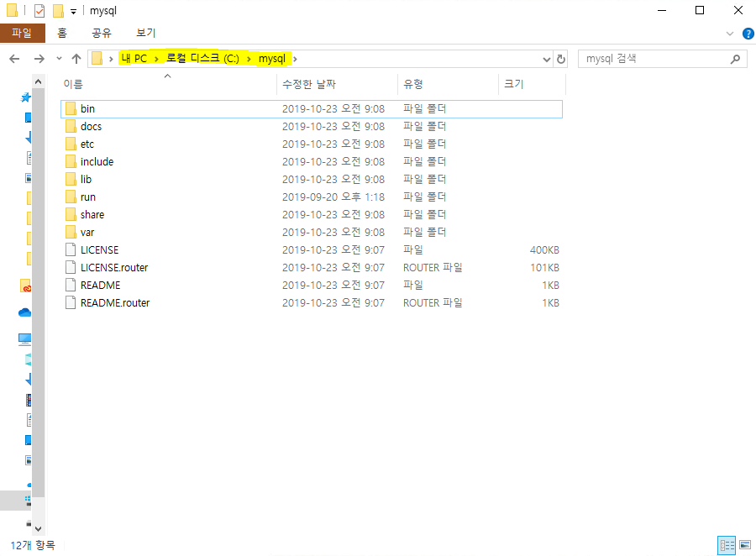The height and width of the screenshot is (556, 756).
Task: Open address bar history dropdown
Action: coord(546,60)
